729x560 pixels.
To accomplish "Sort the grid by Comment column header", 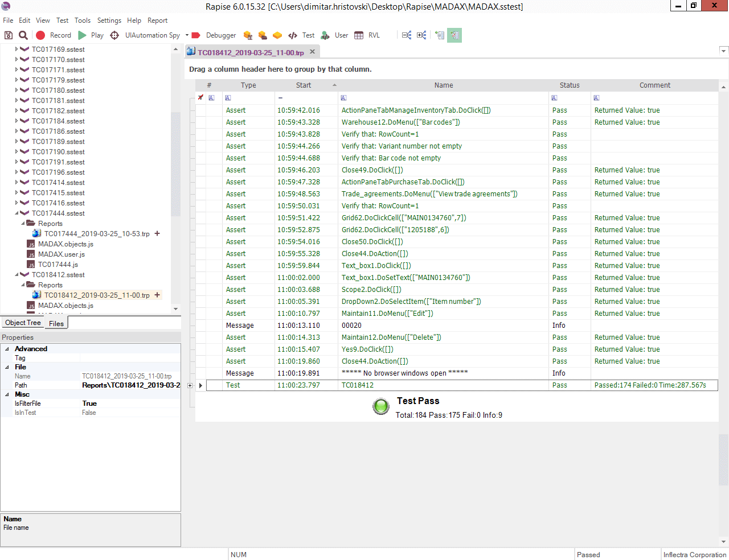I will point(655,85).
